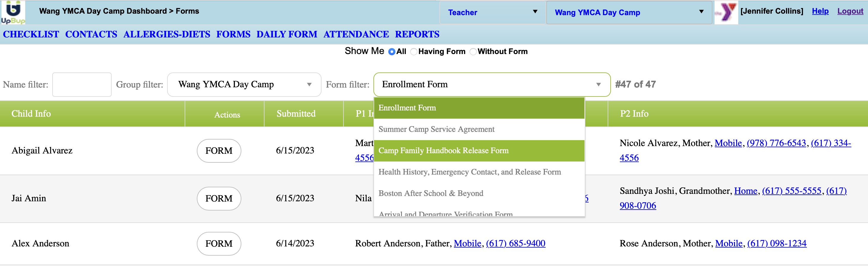Click child name Jai Amin

(29, 199)
